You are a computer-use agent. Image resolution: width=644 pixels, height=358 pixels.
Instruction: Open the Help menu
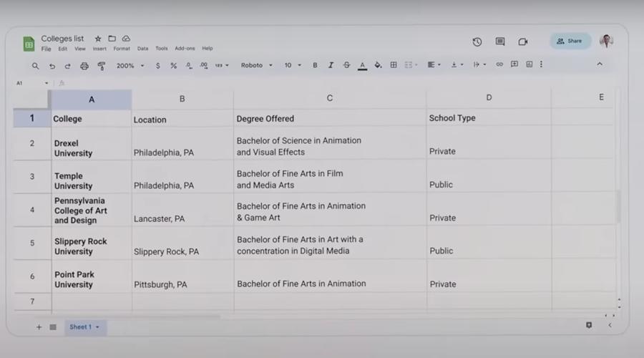click(x=208, y=49)
